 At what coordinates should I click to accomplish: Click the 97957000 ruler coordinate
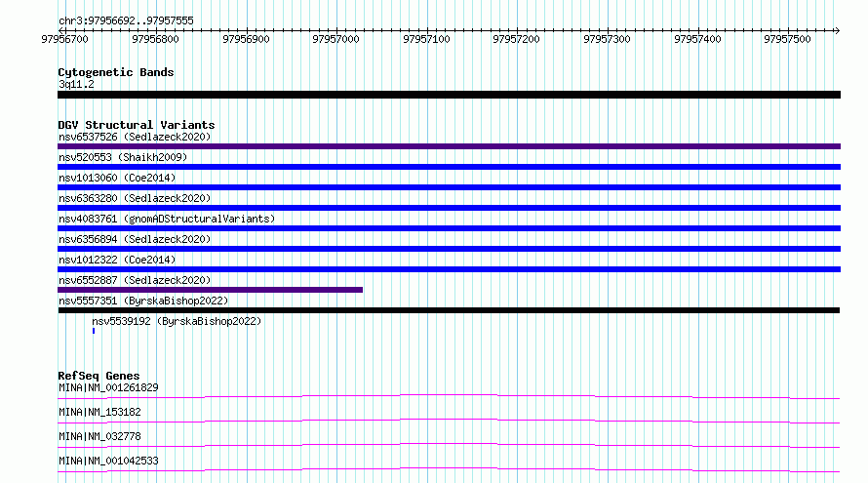pos(336,39)
